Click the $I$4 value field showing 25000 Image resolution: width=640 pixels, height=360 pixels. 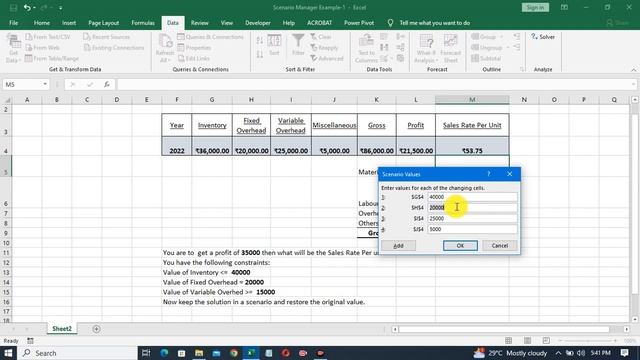[472, 218]
